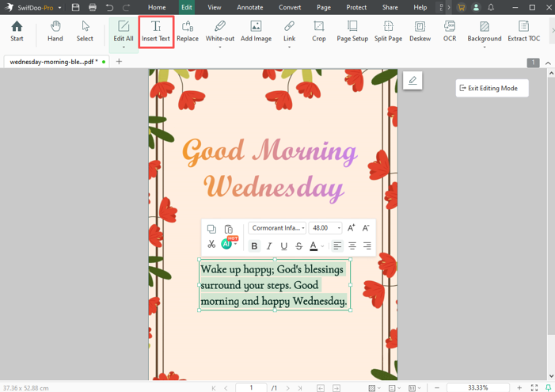Cut selected text with scissors icon
This screenshot has height=392, width=555.
[x=211, y=245]
